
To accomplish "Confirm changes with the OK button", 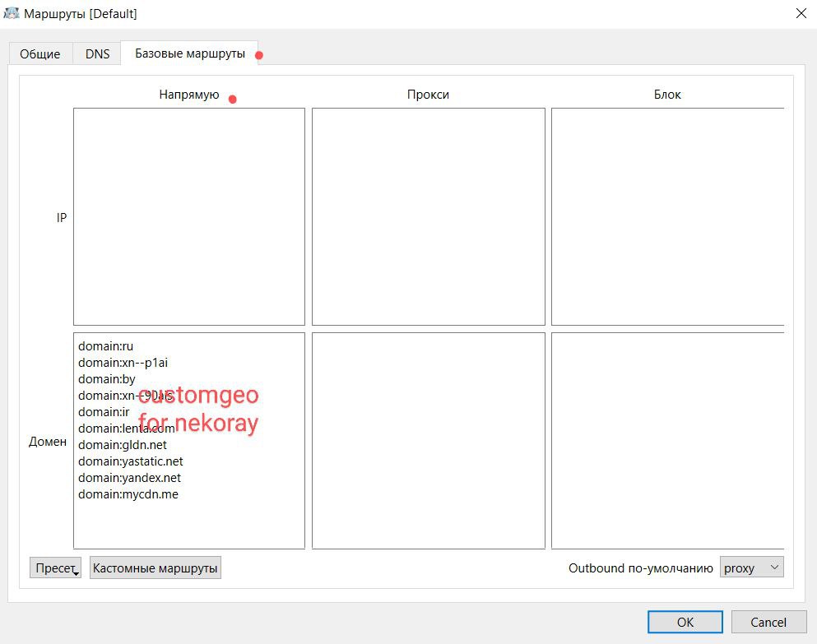I will click(x=685, y=622).
